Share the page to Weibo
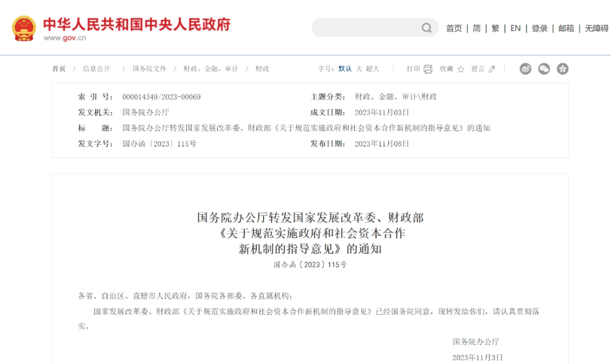Screen dimensions: 611x364 [x=526, y=69]
